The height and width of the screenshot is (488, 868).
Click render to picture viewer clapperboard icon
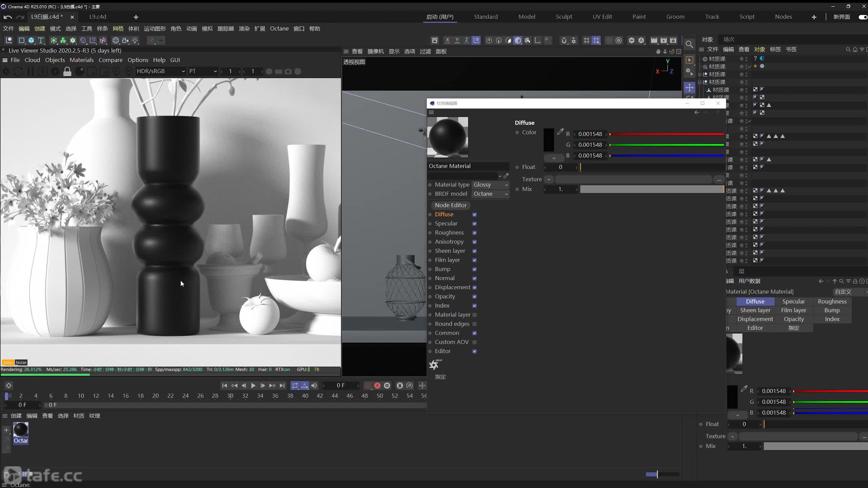click(664, 40)
